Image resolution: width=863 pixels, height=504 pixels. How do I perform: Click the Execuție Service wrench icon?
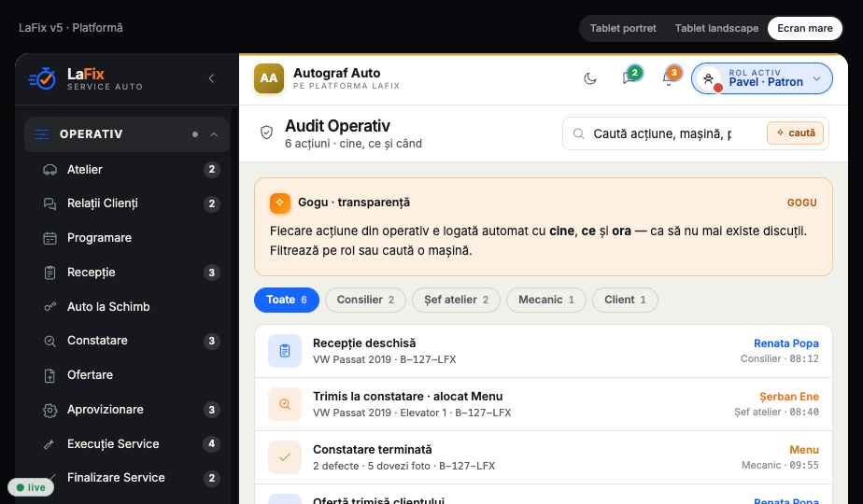(50, 444)
